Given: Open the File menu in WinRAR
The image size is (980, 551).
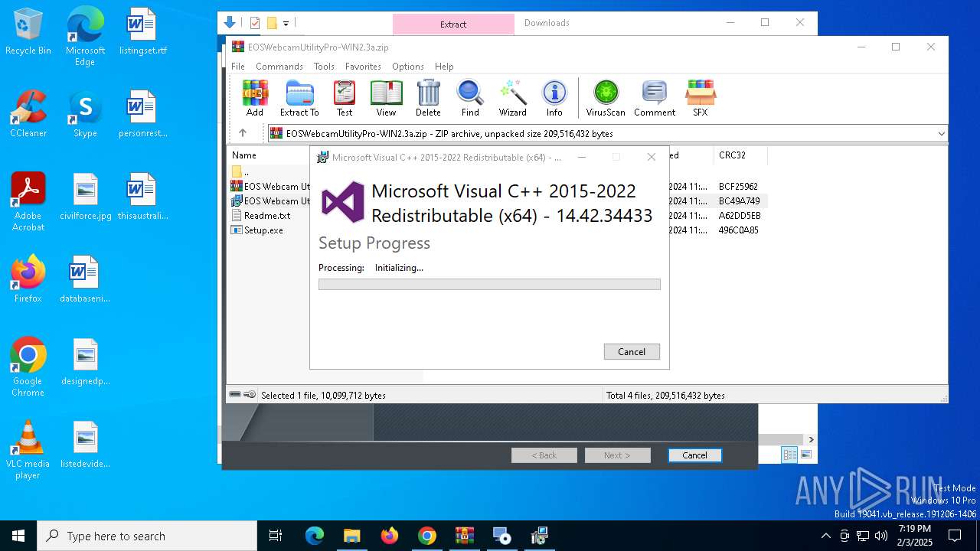Looking at the screenshot, I should tap(238, 67).
